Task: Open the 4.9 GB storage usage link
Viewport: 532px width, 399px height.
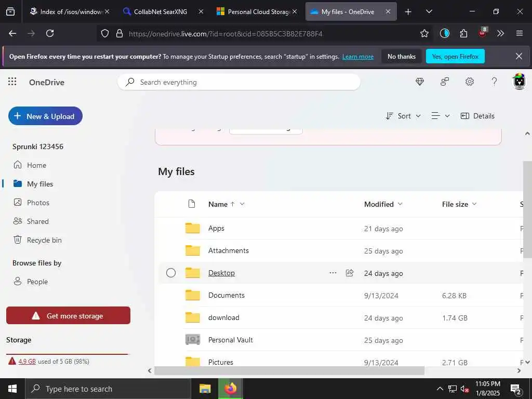Action: [27, 362]
